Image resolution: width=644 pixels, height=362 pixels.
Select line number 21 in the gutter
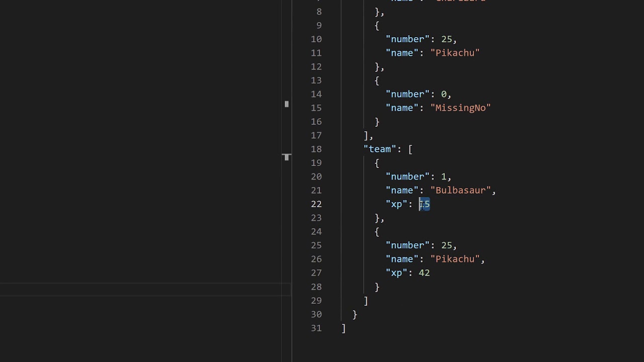pos(316,190)
